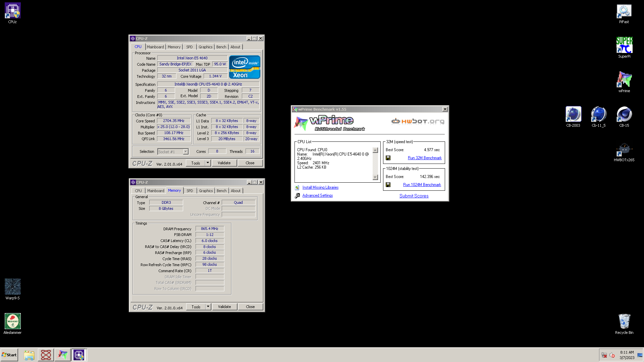Screen dimensions: 644x362
Task: Click the Advanced Settings key icon
Action: pos(297,196)
